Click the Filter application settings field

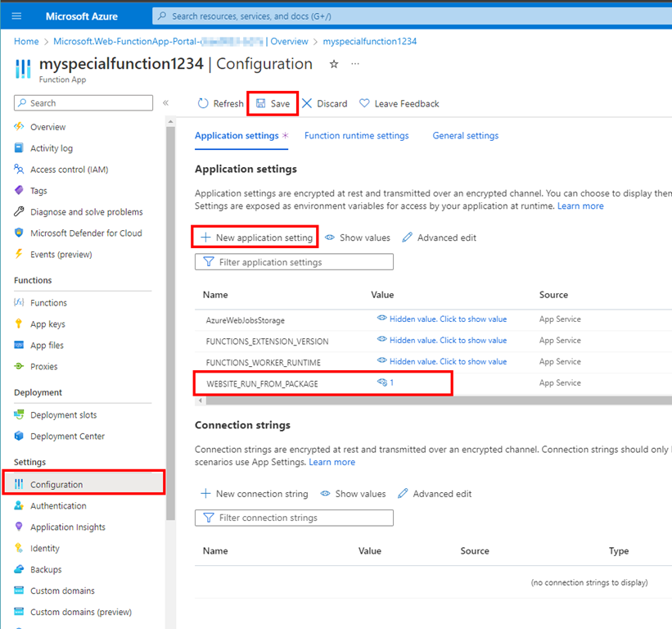(x=295, y=262)
